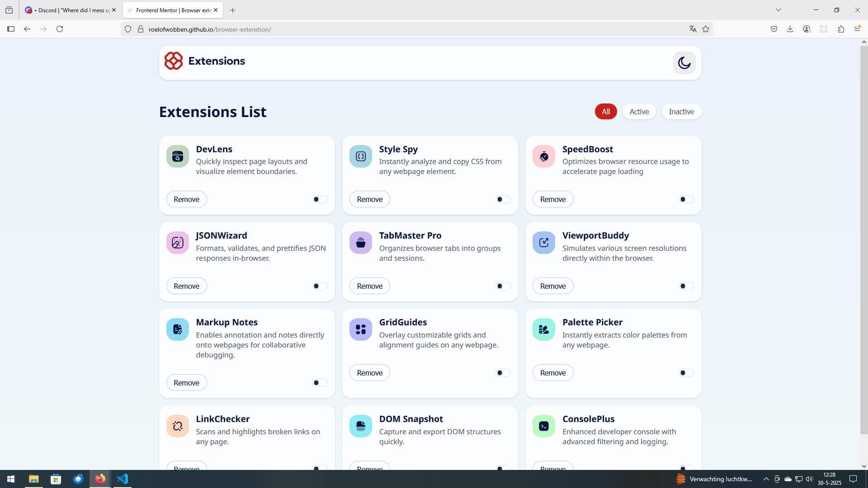The width and height of the screenshot is (868, 488).
Task: Remove the JSONWizard extension
Action: coord(186,286)
